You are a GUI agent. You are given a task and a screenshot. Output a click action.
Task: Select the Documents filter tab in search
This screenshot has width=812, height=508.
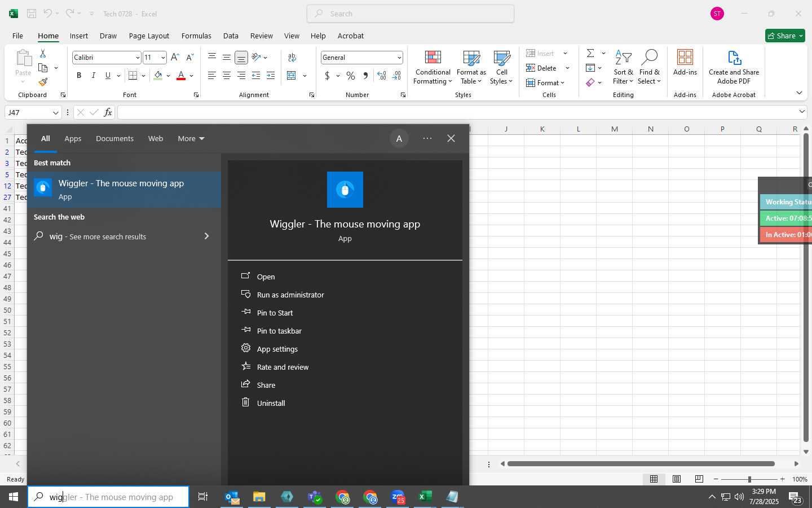pyautogui.click(x=114, y=138)
